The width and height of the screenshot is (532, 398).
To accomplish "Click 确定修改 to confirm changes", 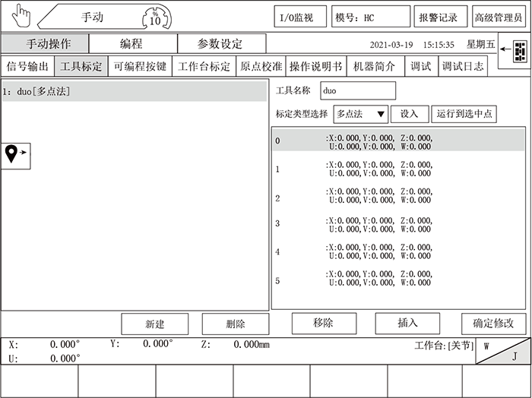I will (x=493, y=324).
